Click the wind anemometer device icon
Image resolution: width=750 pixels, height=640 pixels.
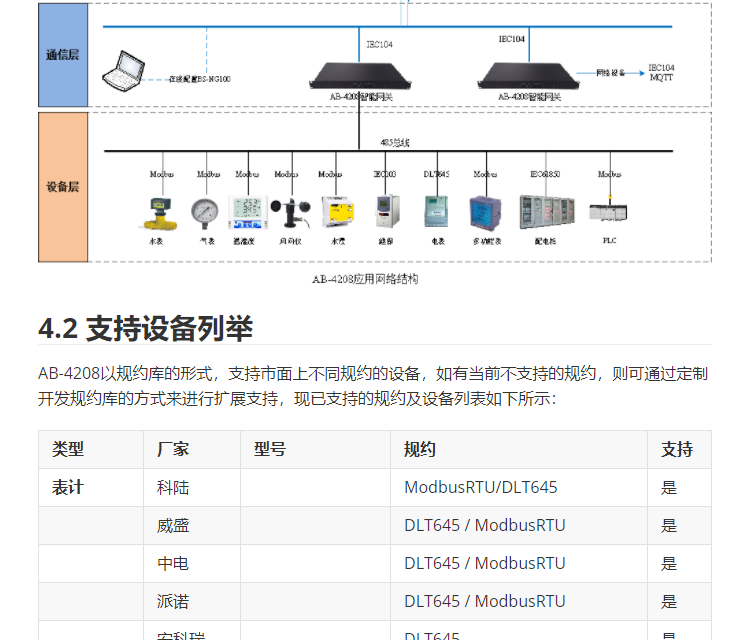291,213
